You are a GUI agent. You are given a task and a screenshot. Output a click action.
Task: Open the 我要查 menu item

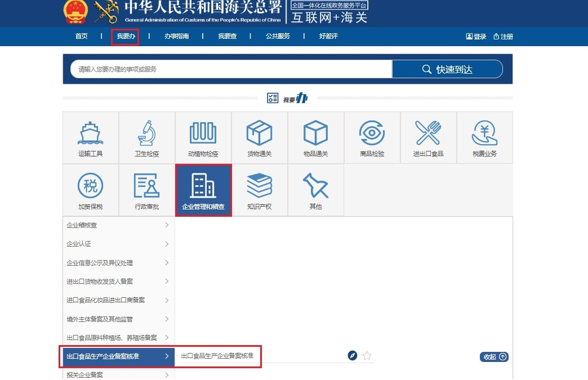point(227,36)
